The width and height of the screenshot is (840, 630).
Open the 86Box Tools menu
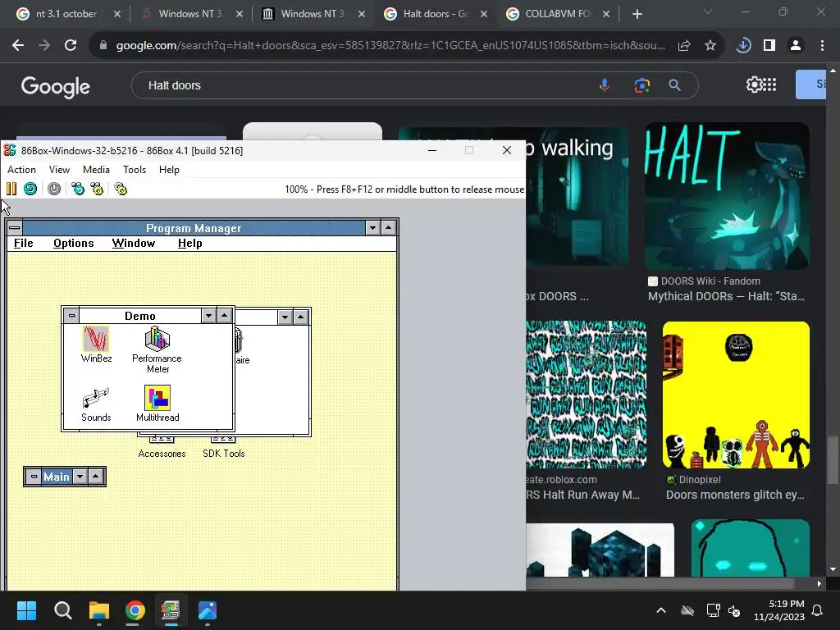tap(135, 169)
